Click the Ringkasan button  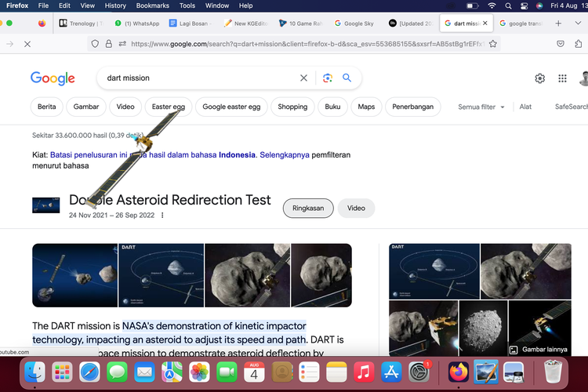(308, 208)
